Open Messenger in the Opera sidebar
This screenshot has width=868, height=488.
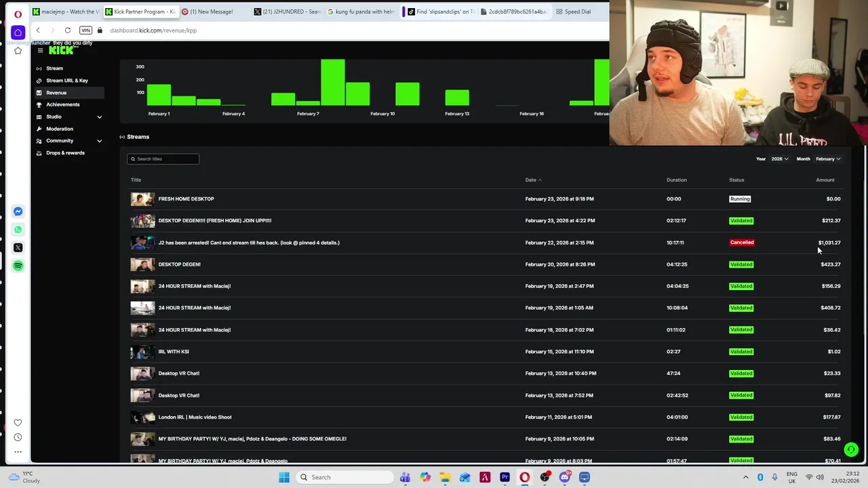(x=18, y=211)
